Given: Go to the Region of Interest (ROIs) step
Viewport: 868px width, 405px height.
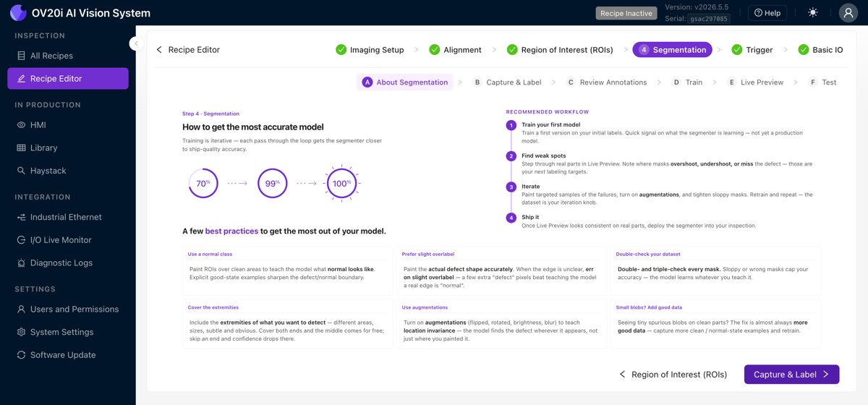Looking at the screenshot, I should pos(560,50).
